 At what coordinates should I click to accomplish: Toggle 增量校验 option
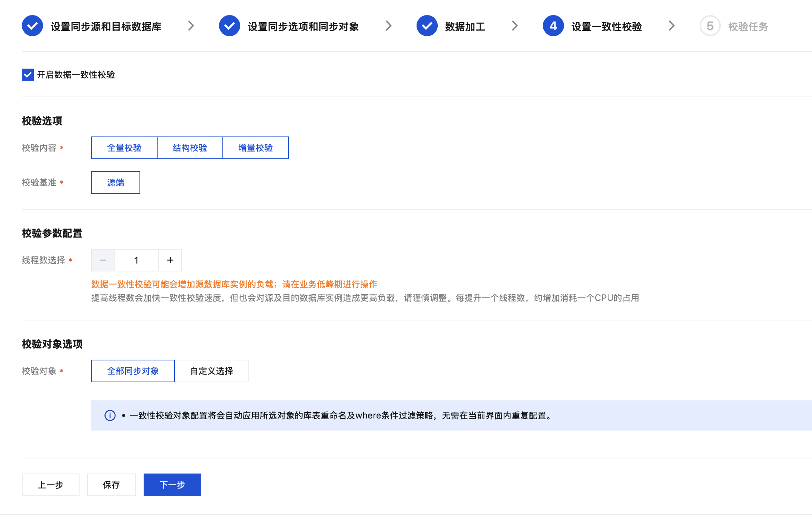255,148
